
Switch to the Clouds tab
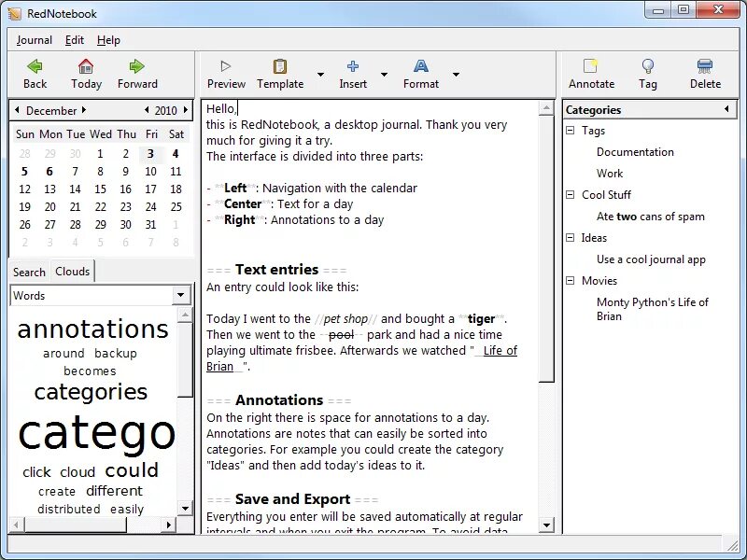pos(73,271)
